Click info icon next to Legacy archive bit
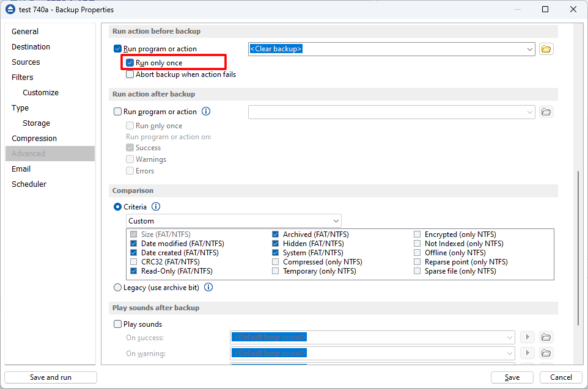The width and height of the screenshot is (588, 389). 208,287
